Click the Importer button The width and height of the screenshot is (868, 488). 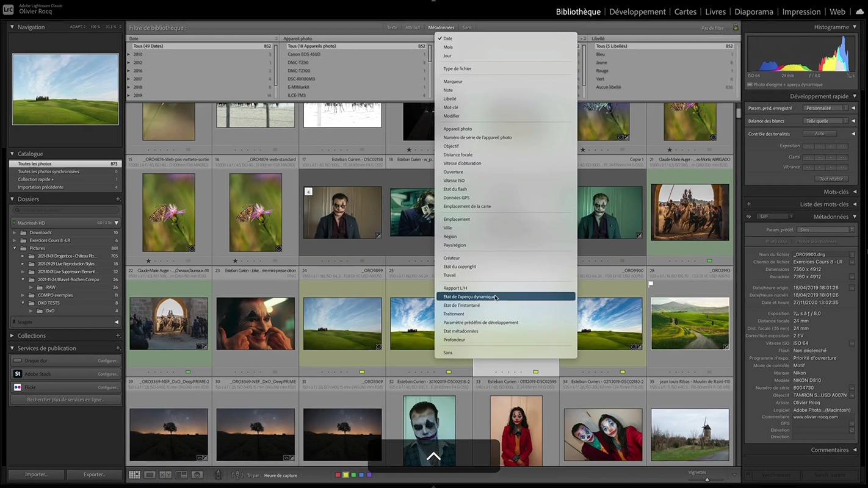pyautogui.click(x=36, y=475)
